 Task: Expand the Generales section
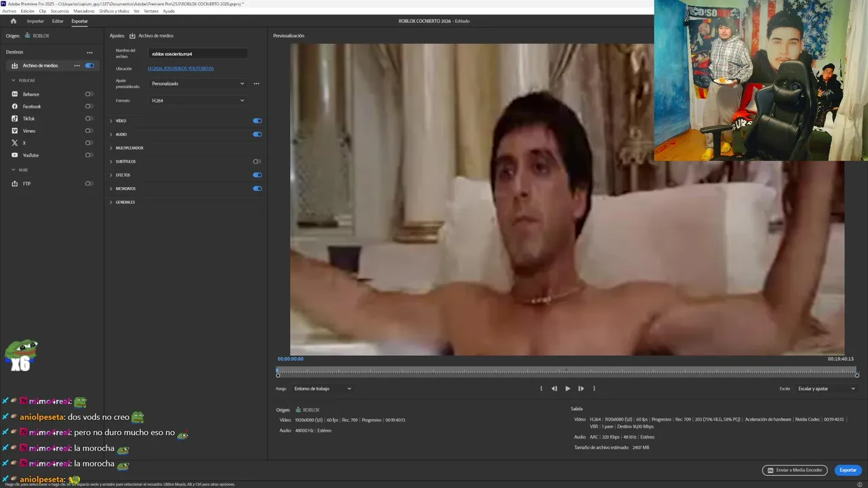(x=111, y=202)
